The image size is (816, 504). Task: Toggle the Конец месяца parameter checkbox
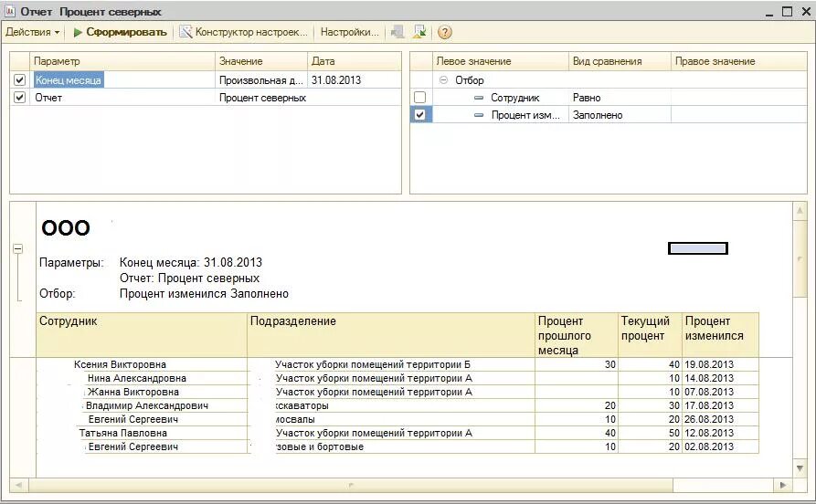19,80
